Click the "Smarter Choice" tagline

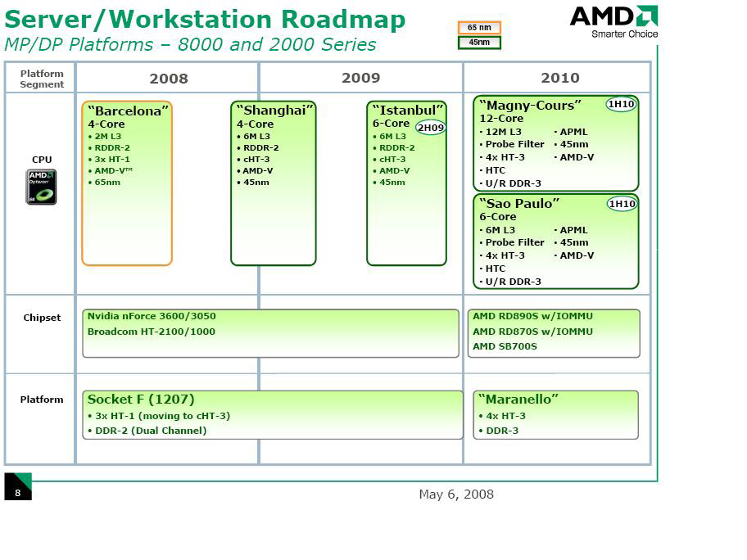625,34
